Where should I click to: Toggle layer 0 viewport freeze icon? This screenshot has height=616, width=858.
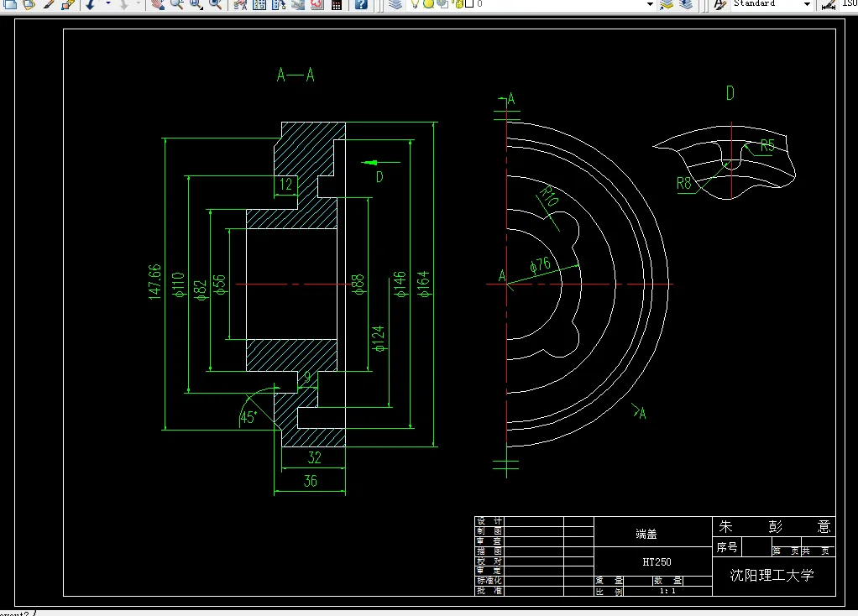[x=442, y=4]
